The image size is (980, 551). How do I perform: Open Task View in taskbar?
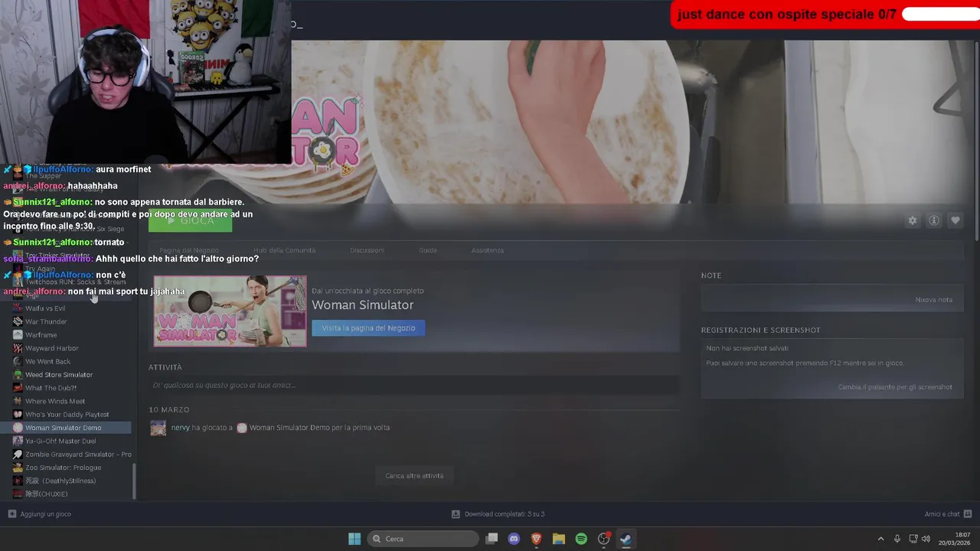[x=492, y=539]
